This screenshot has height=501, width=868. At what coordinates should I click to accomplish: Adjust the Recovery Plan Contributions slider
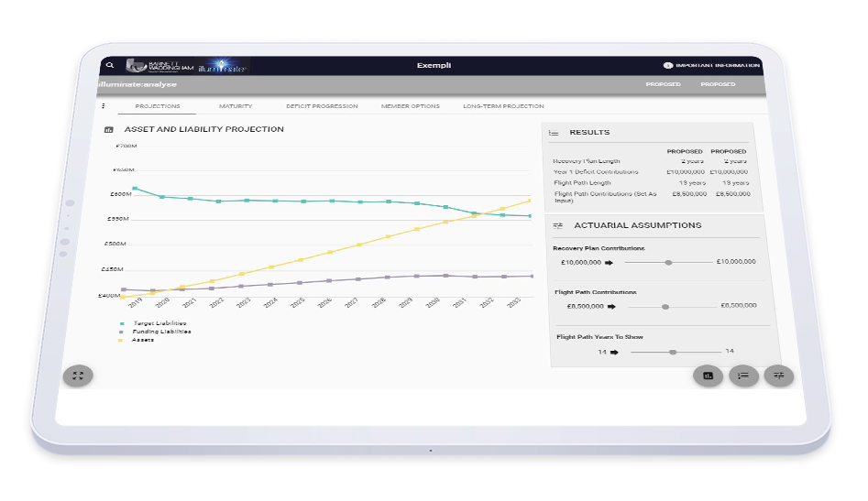tap(669, 263)
